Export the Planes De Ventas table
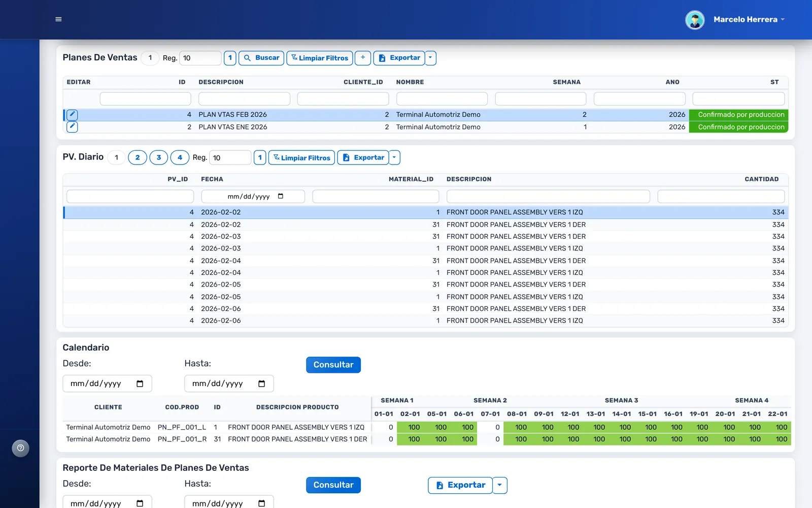The image size is (812, 508). [x=399, y=58]
